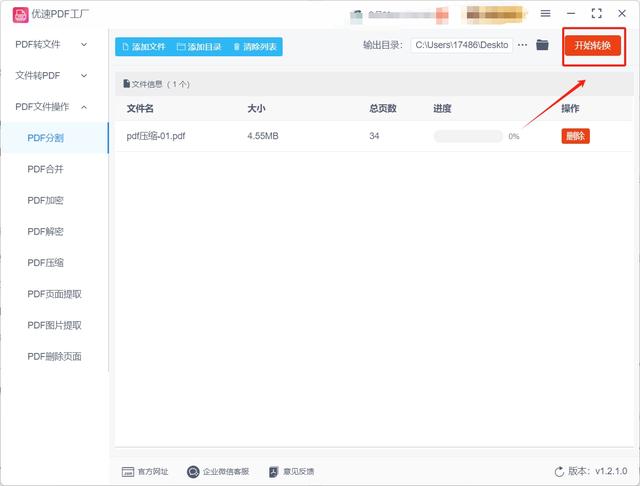Click the output directory path field
The height and width of the screenshot is (486, 640).
click(x=462, y=45)
